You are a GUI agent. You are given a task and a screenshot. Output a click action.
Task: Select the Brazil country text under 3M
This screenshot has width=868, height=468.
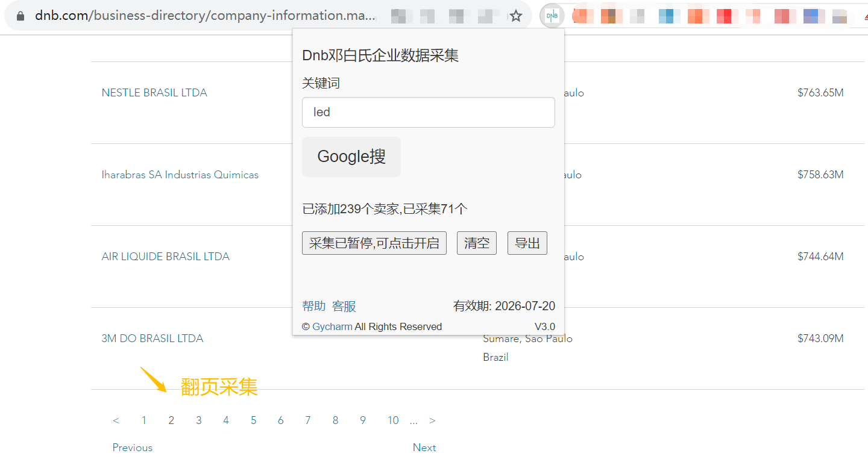(495, 357)
